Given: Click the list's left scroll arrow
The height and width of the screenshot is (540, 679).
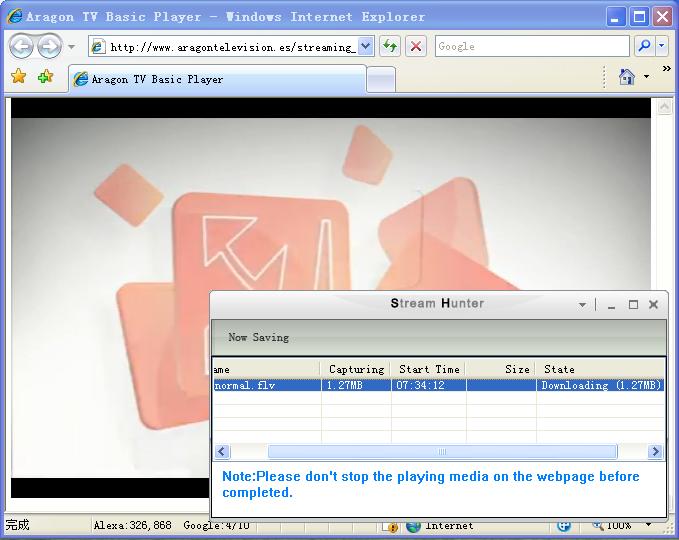Looking at the screenshot, I should pyautogui.click(x=222, y=452).
